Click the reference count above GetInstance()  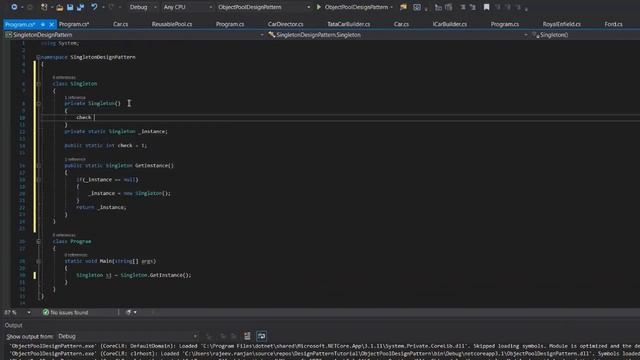[75, 159]
